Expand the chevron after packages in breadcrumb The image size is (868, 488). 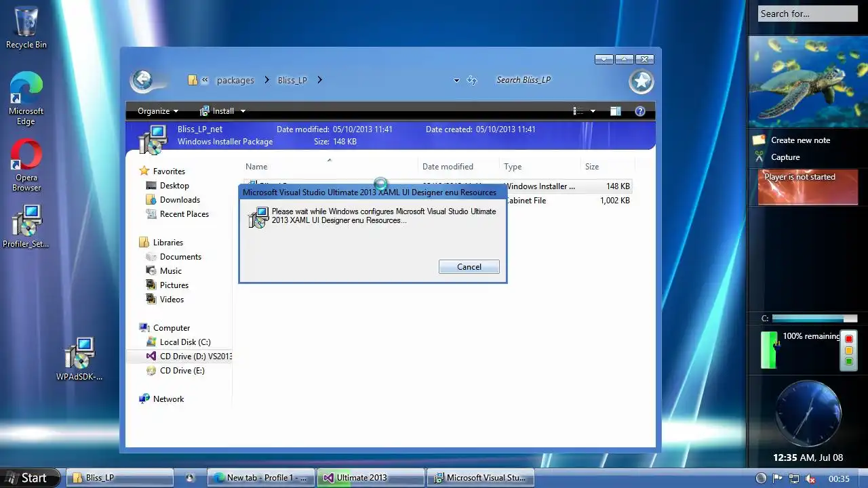pos(266,80)
